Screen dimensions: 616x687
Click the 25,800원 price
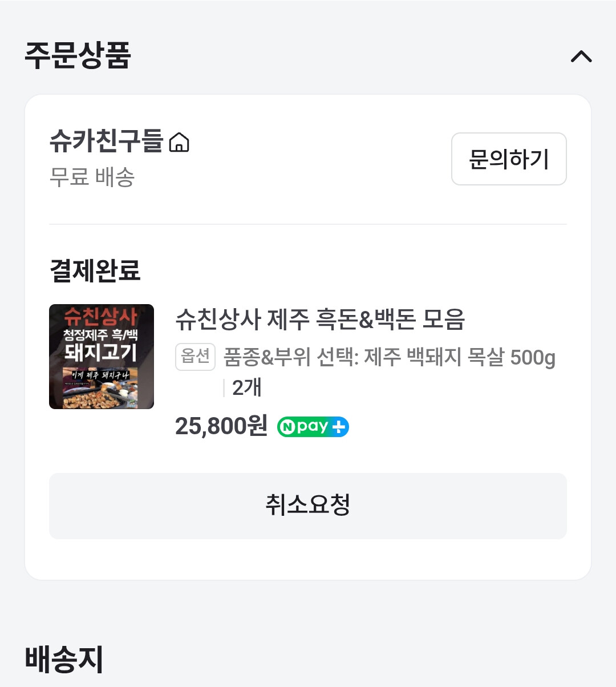[x=221, y=426]
